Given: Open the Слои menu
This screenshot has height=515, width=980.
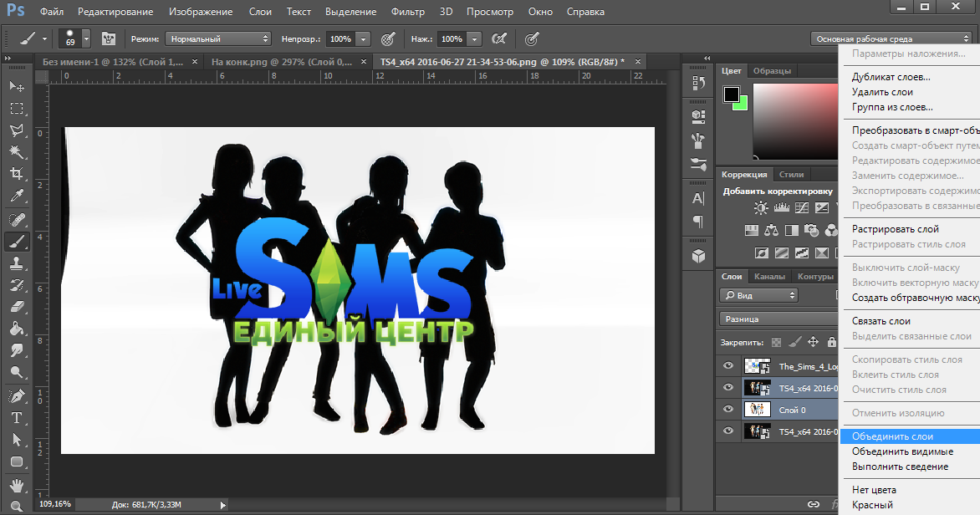Looking at the screenshot, I should pos(260,12).
